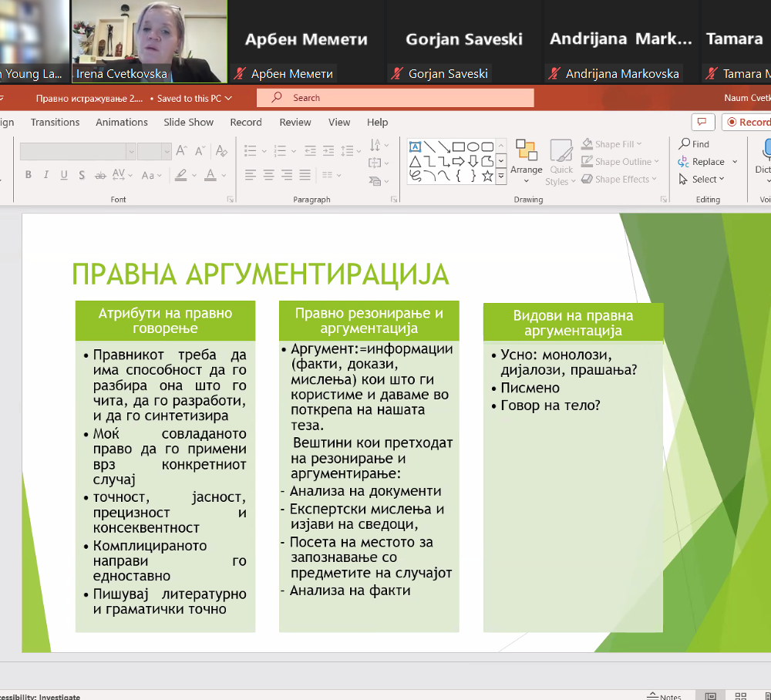Toggle Italic text style
Viewport: 771px width, 700px height.
[x=47, y=175]
